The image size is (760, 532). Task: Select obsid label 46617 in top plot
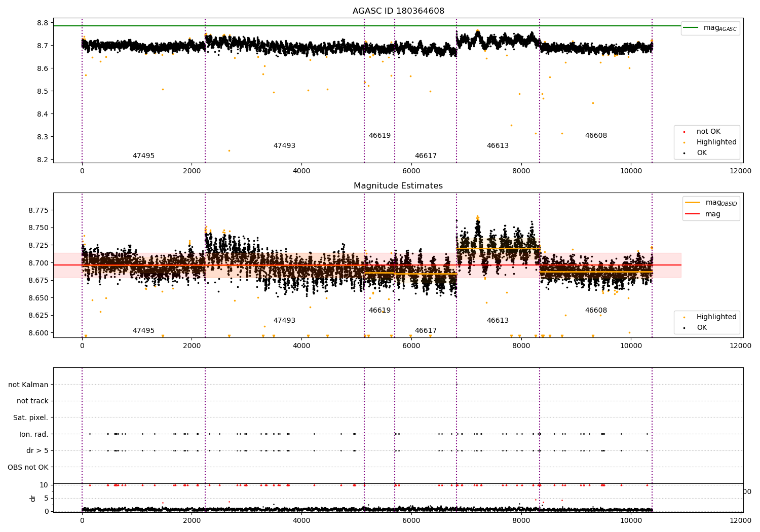(426, 156)
